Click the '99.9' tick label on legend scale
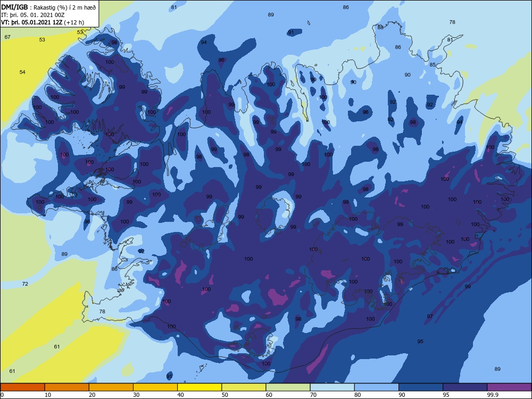This screenshot has width=532, height=399. (493, 395)
